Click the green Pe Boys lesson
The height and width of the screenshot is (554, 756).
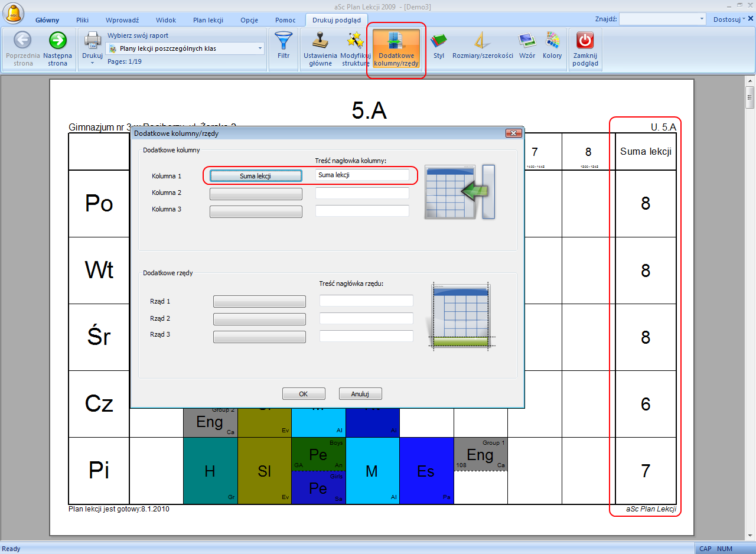click(x=318, y=454)
